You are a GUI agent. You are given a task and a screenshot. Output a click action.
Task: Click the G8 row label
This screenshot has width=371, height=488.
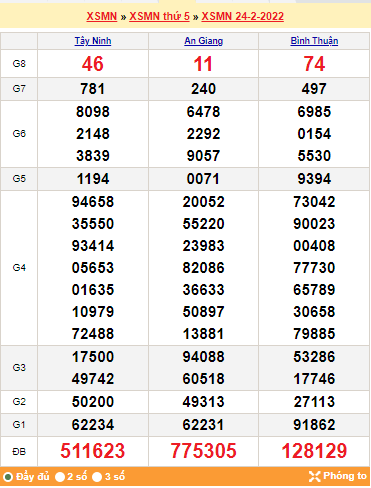pos(19,64)
